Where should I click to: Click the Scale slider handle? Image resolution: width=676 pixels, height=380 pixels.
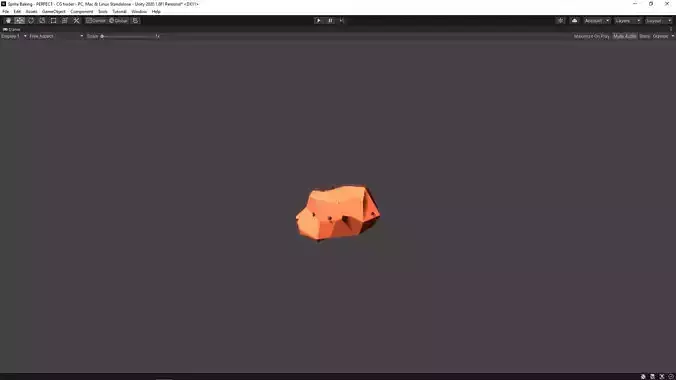(102, 36)
